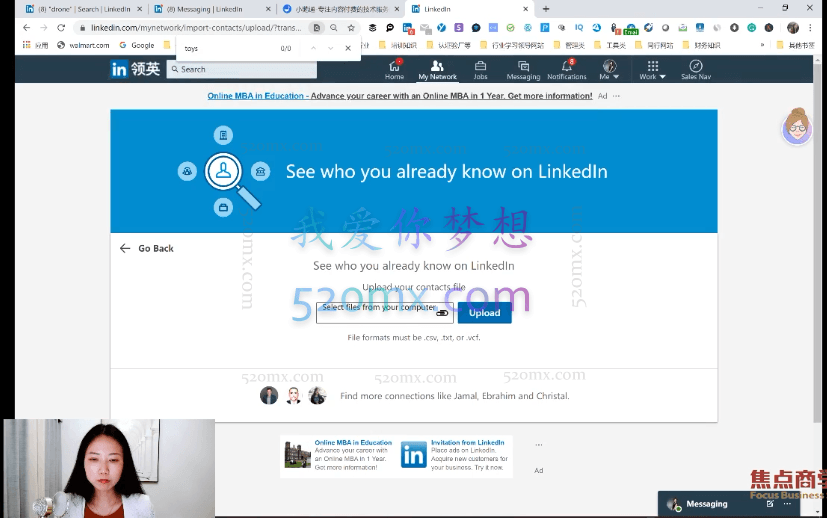Image resolution: width=827 pixels, height=518 pixels.
Task: Open Messaging from the top nav
Action: click(x=523, y=70)
